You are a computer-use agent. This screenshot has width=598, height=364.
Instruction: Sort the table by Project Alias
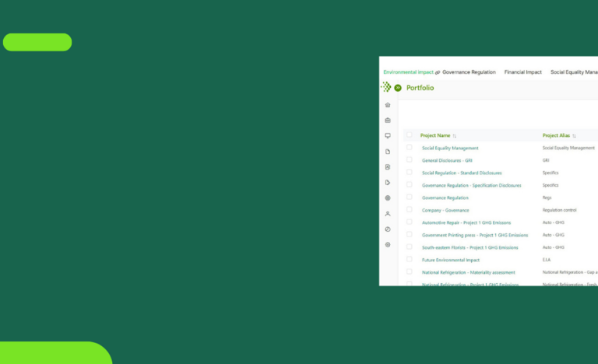click(x=574, y=136)
